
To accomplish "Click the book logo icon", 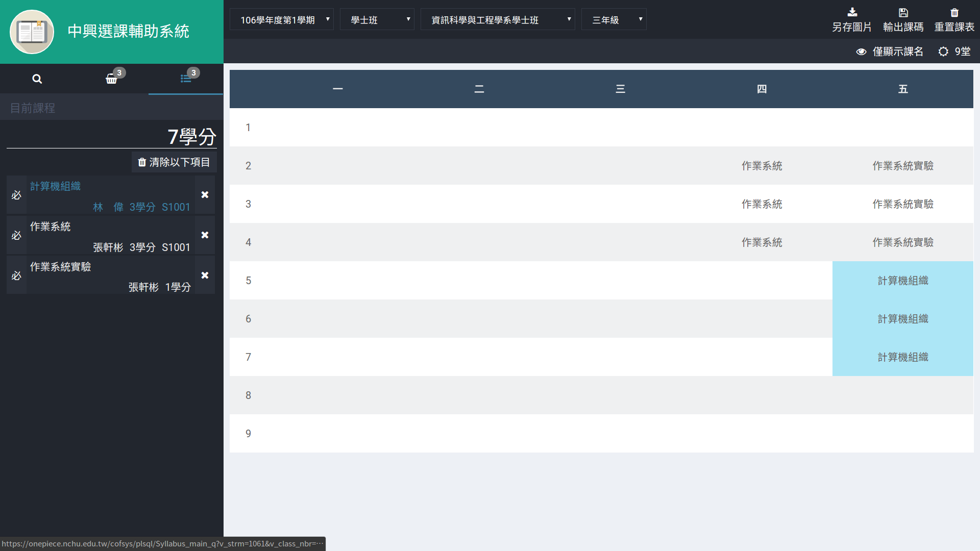I will (32, 32).
